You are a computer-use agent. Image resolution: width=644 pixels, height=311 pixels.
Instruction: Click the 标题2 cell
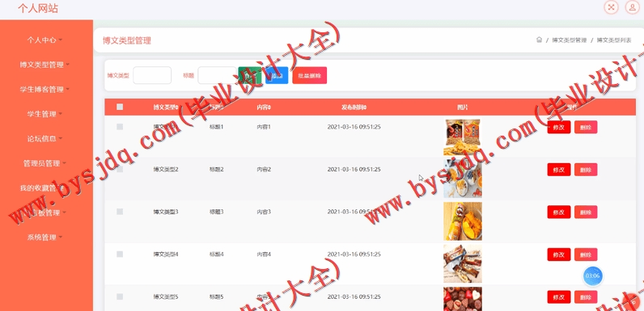pyautogui.click(x=217, y=170)
